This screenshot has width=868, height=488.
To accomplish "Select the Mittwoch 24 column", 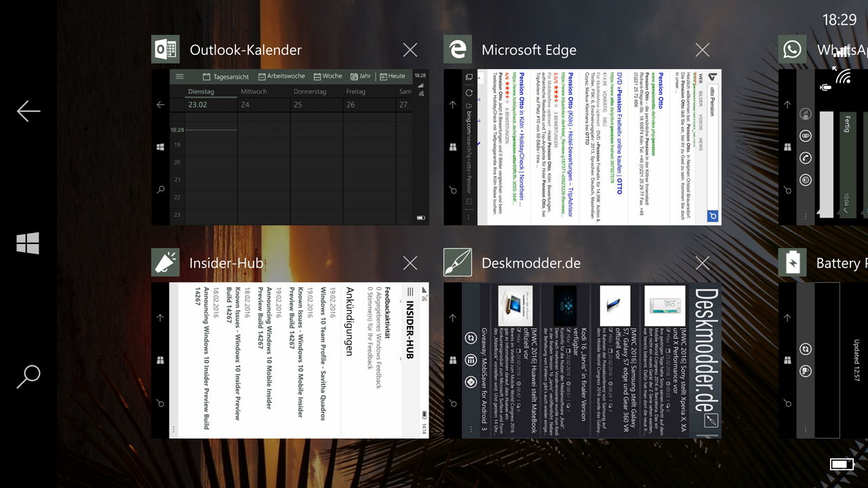I will pyautogui.click(x=264, y=98).
